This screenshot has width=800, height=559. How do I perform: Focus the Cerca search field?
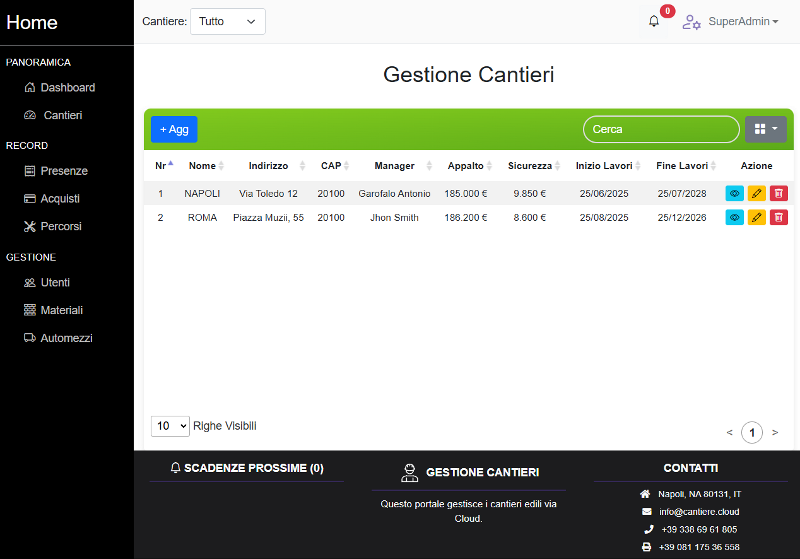[x=661, y=130]
